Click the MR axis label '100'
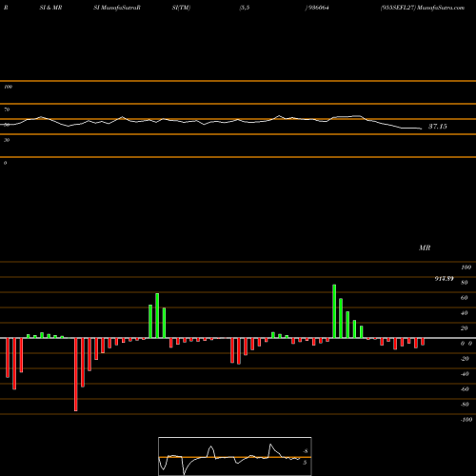This screenshot has width=476, height=476. (x=466, y=268)
